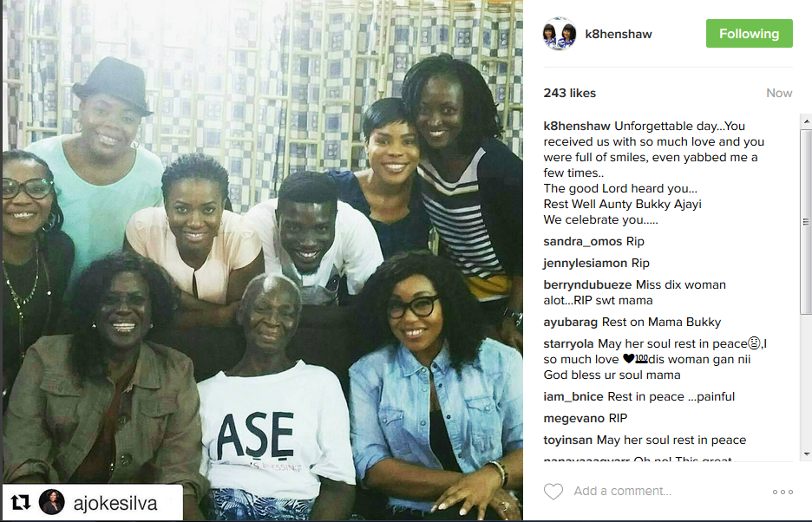The width and height of the screenshot is (812, 522).
Task: Click the scrollbar up arrow in the comments
Action: (806, 121)
